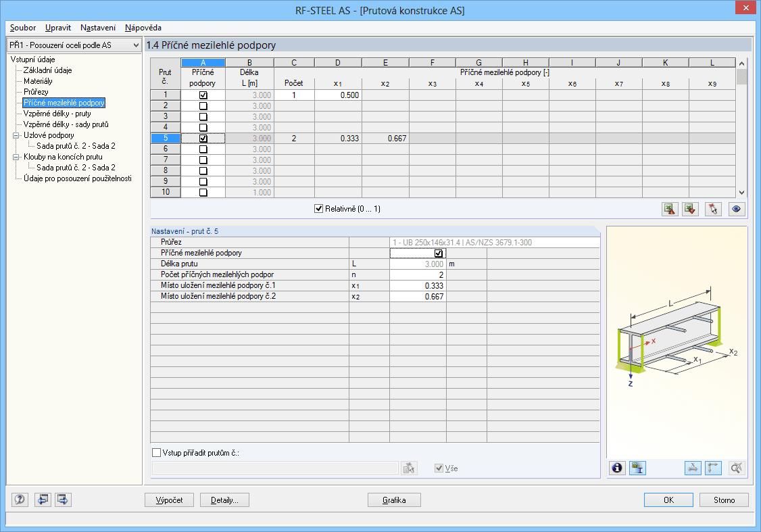Select Sada prutů č. 2 under Uzlové podpory
761x532 pixels.
[76, 145]
